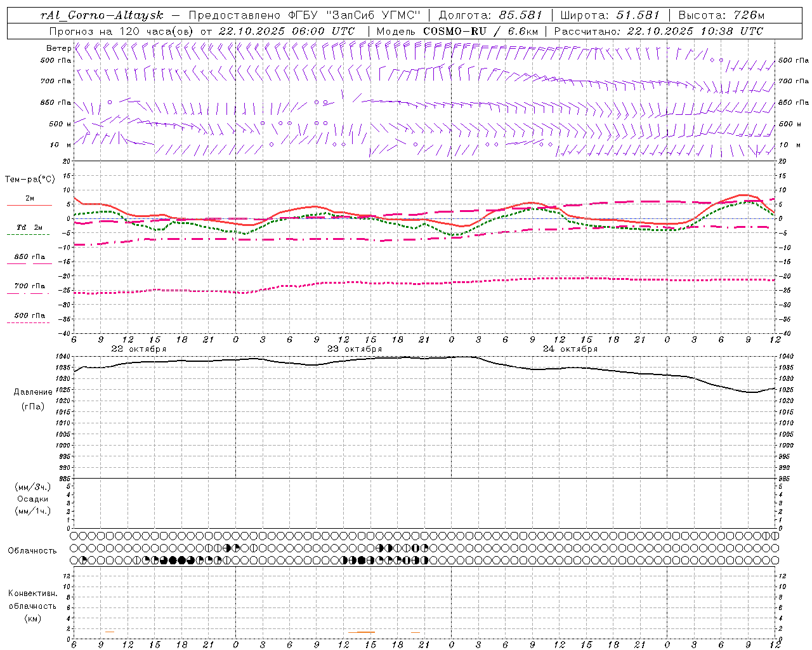Screen dimensions: 812x650
Task: Click the 23 октября date label
Action: tap(354, 349)
